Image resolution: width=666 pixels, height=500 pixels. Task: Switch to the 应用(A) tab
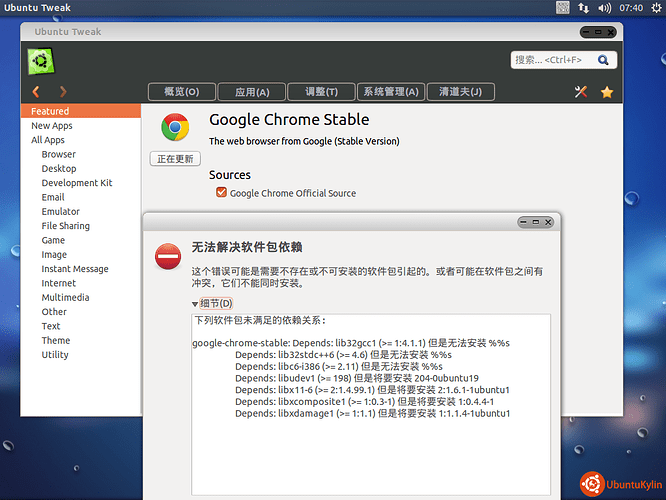[x=252, y=92]
